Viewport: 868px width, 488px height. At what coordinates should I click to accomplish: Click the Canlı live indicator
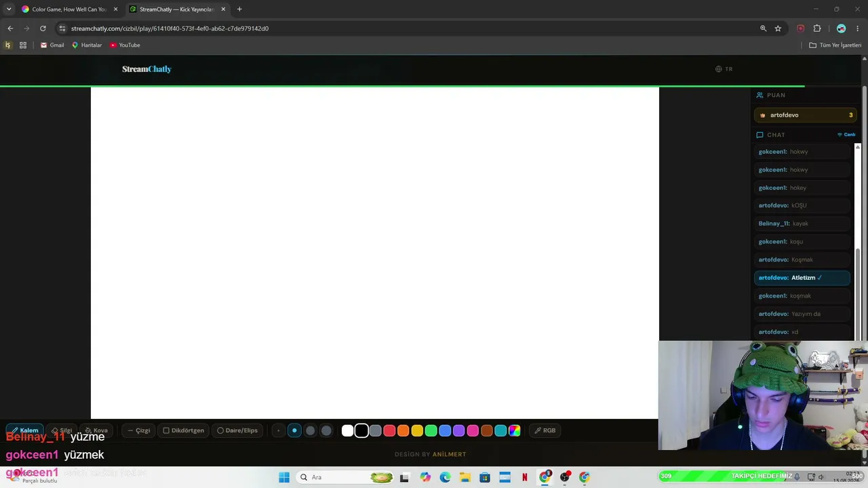(x=846, y=135)
